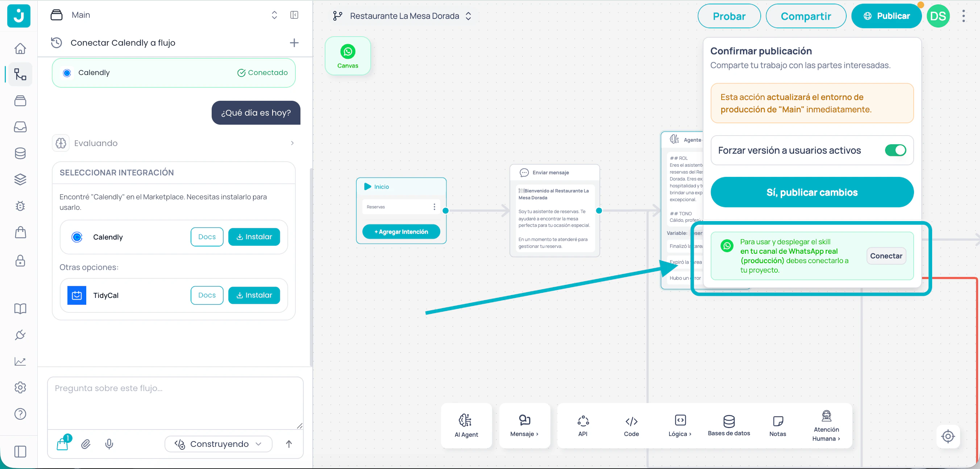Click the microphone icon in chat input

[109, 444]
